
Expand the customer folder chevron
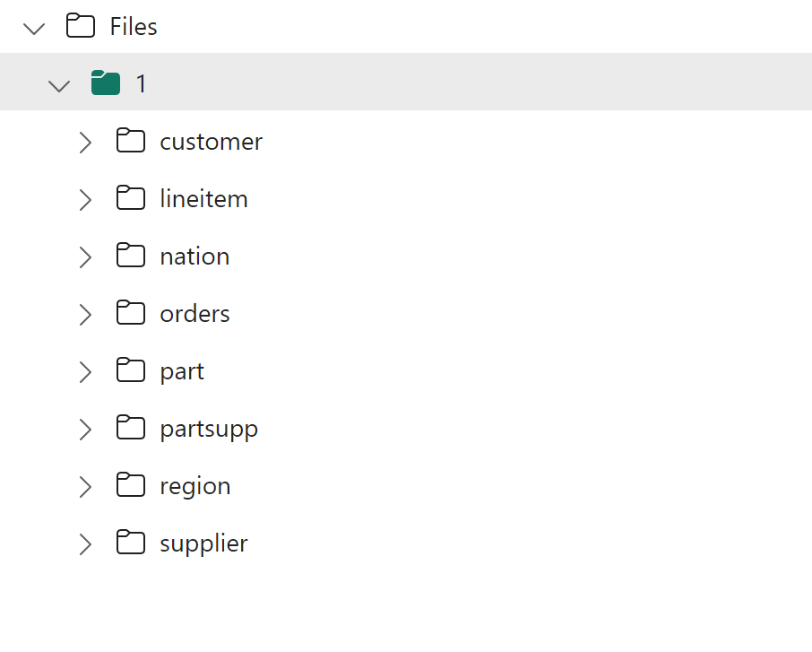point(85,143)
